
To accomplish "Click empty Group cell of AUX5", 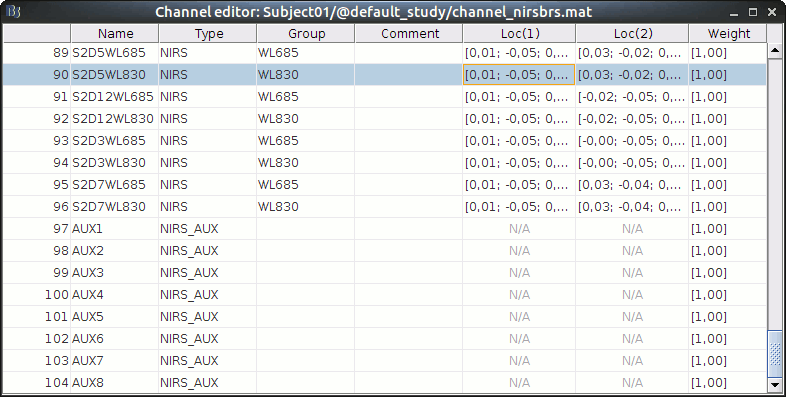I will click(x=306, y=317).
